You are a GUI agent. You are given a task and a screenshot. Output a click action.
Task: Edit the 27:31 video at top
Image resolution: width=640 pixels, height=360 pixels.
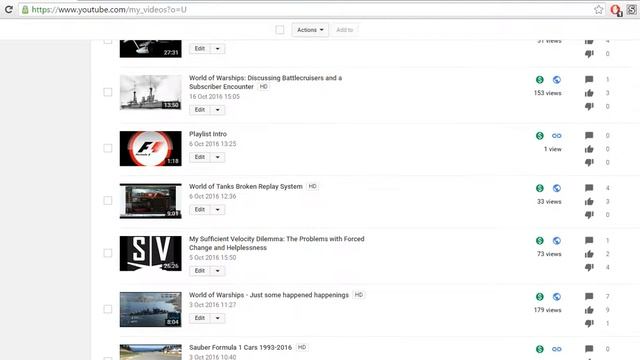pyautogui.click(x=200, y=49)
